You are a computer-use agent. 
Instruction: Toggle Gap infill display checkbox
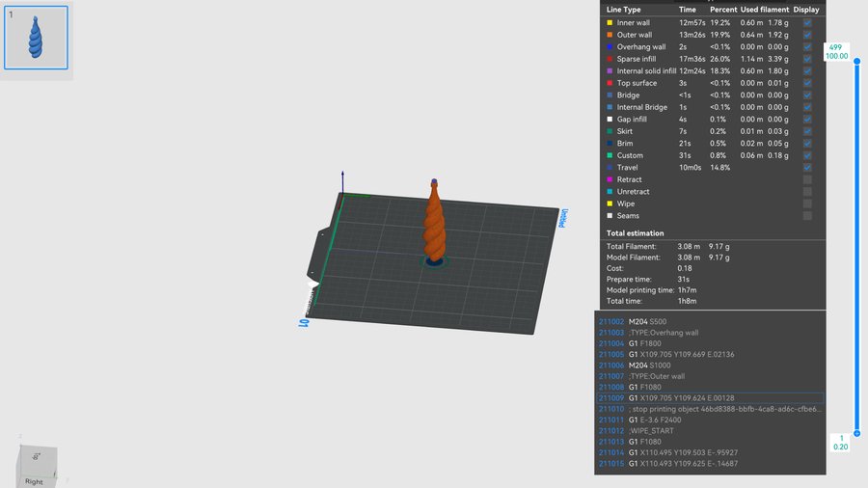pyautogui.click(x=807, y=119)
